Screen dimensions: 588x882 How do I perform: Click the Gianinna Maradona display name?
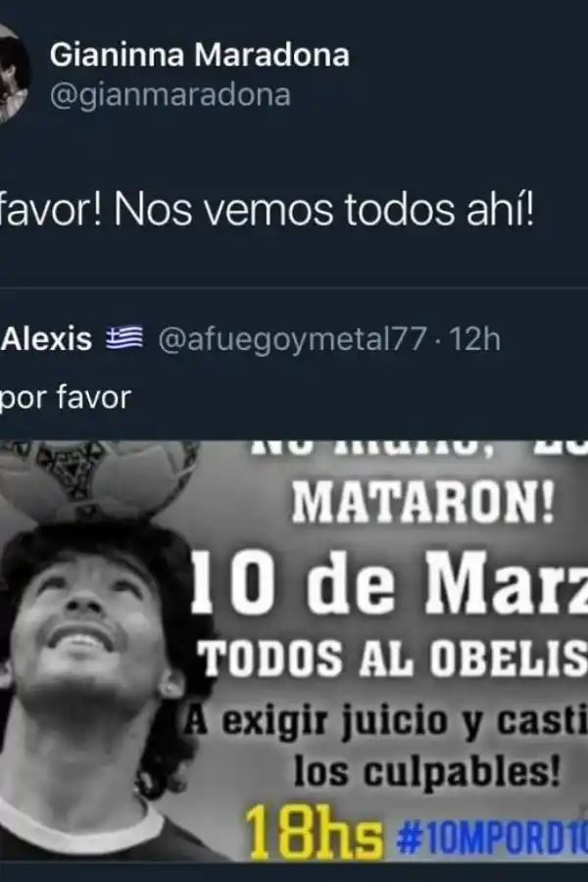[x=200, y=56]
